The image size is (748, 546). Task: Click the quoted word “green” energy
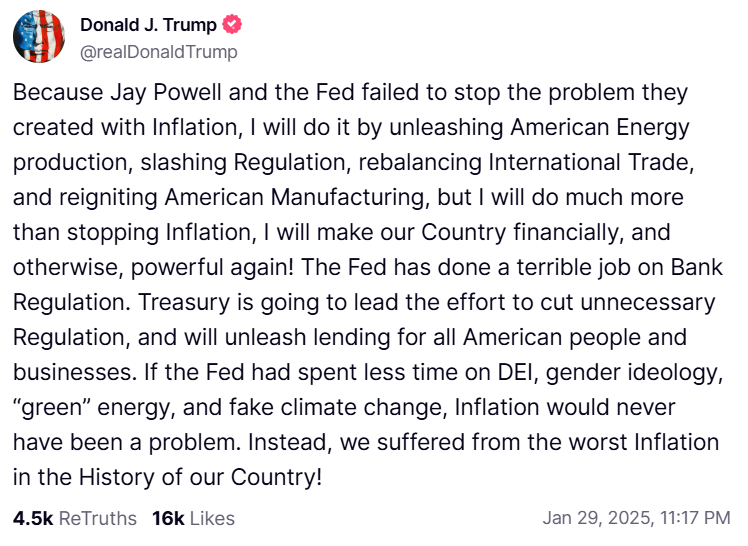pos(93,407)
